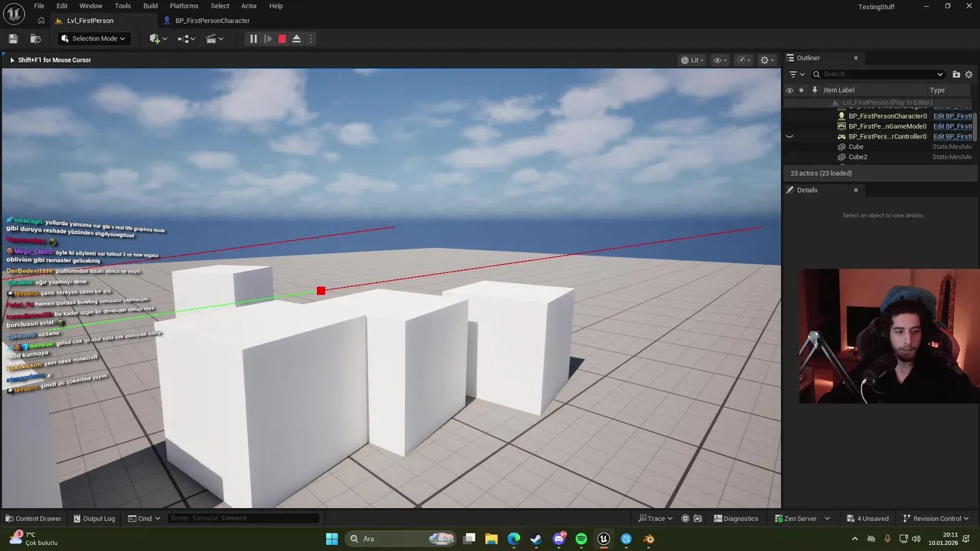
Task: Advance one frame with the step button
Action: tap(268, 39)
